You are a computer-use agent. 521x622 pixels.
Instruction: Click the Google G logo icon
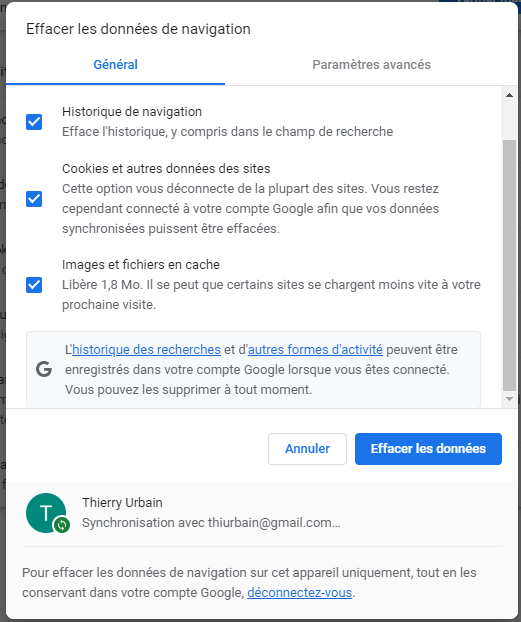point(44,369)
